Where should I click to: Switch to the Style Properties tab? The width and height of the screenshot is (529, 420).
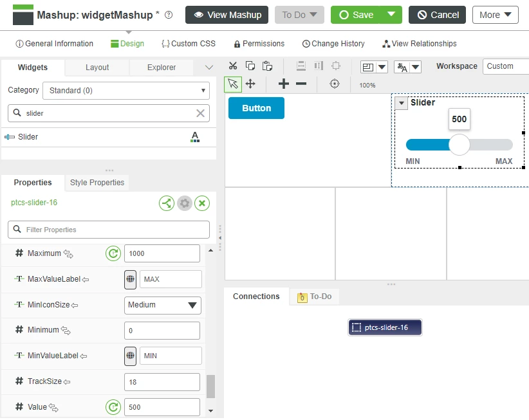coord(97,183)
